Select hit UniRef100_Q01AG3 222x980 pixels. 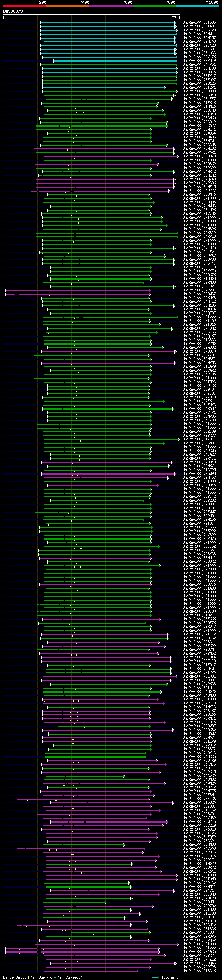coord(199,588)
